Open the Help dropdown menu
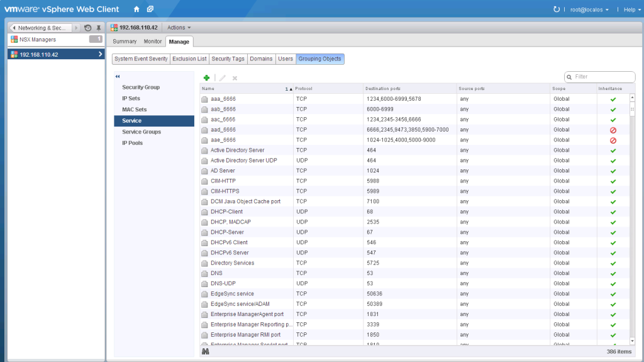This screenshot has height=362, width=644. [x=632, y=9]
